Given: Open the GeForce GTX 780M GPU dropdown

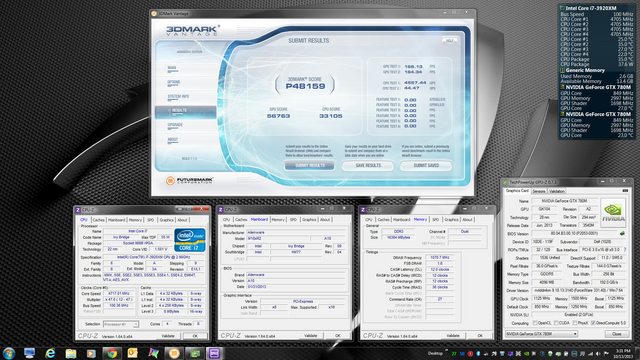Looking at the screenshot, I should pos(541,334).
